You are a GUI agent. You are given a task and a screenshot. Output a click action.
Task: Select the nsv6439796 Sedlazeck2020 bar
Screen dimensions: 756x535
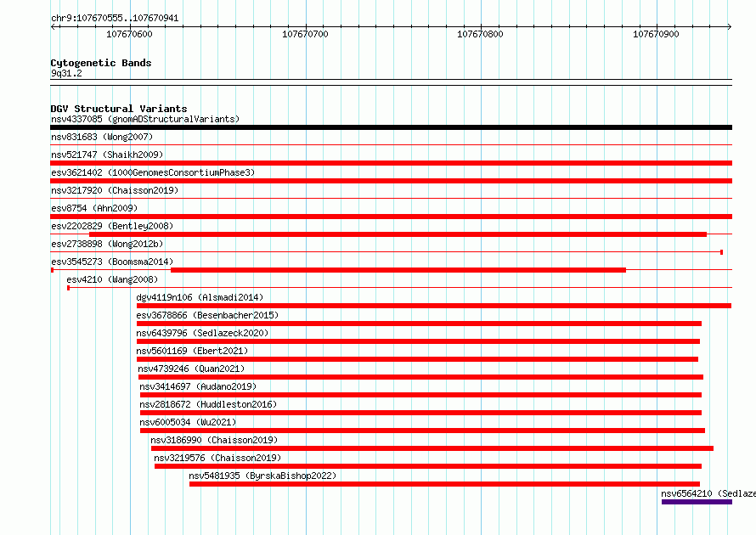(x=418, y=341)
